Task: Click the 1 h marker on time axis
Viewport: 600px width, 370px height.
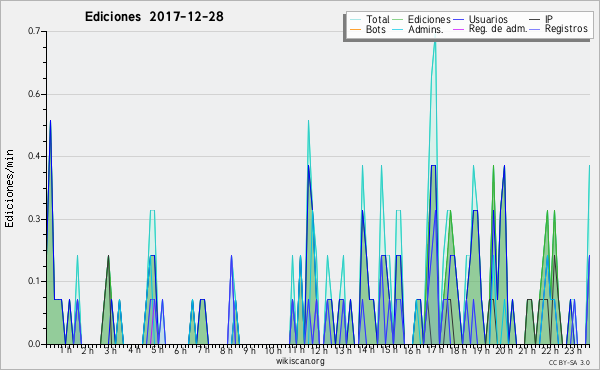Action: [x=65, y=350]
